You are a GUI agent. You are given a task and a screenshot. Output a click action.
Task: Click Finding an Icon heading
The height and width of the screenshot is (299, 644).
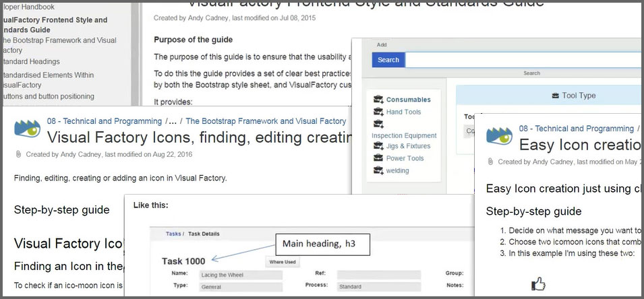pyautogui.click(x=67, y=266)
